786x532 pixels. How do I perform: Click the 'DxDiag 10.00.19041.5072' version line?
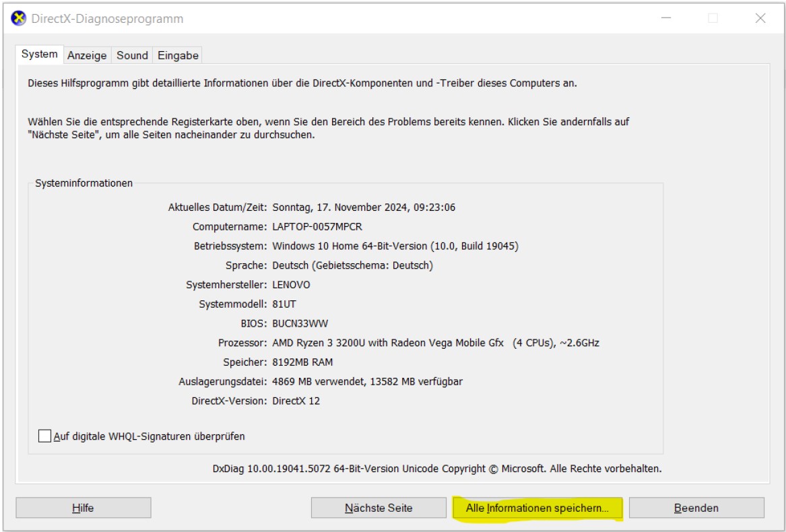pos(437,469)
